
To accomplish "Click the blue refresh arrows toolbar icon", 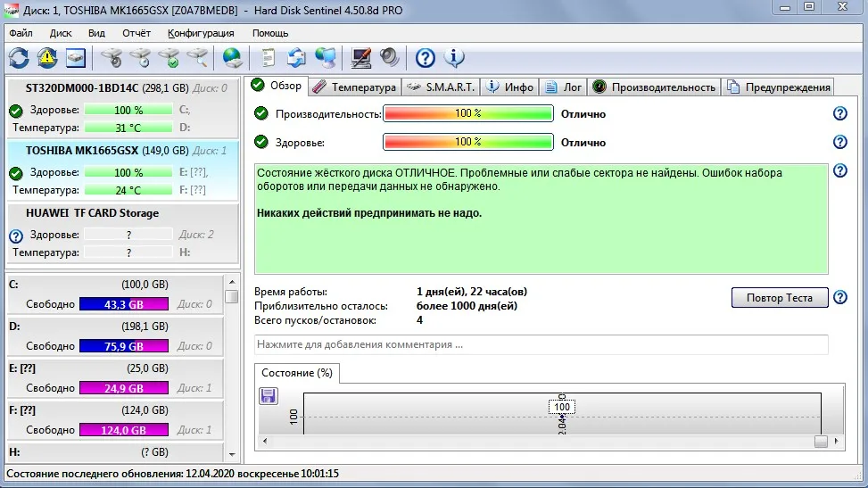I will tap(19, 58).
